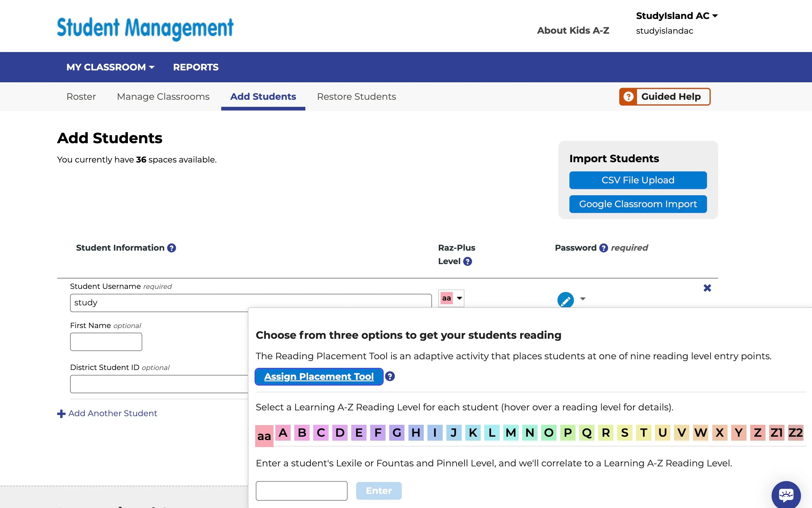812x508 pixels.
Task: Focus the Student Username field
Action: pyautogui.click(x=251, y=303)
